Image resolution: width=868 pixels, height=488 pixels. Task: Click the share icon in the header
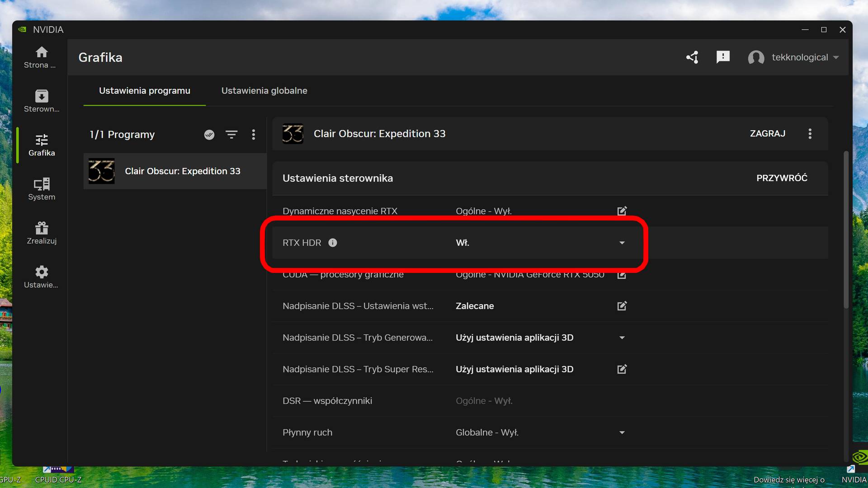693,57
